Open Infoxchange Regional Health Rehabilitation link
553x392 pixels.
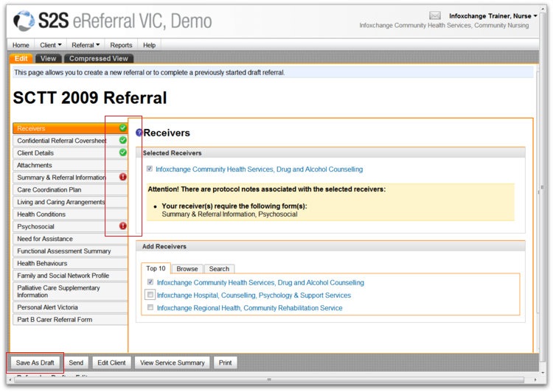point(250,308)
